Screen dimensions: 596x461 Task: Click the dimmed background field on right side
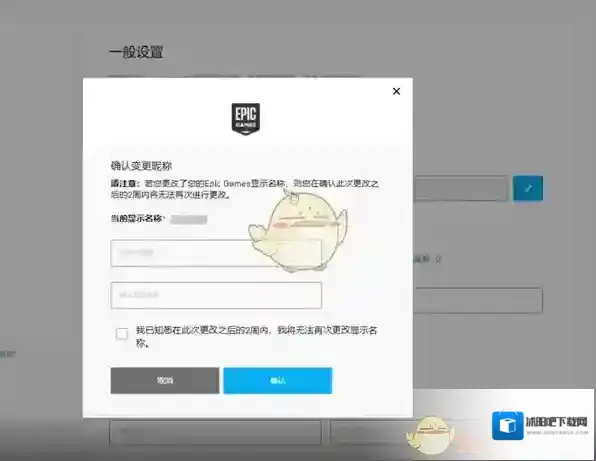click(x=478, y=300)
